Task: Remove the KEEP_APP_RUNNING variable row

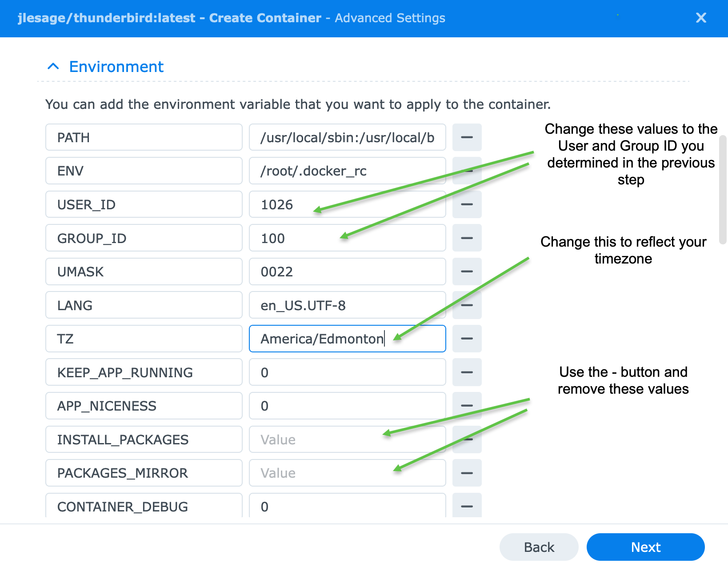Action: [x=467, y=372]
